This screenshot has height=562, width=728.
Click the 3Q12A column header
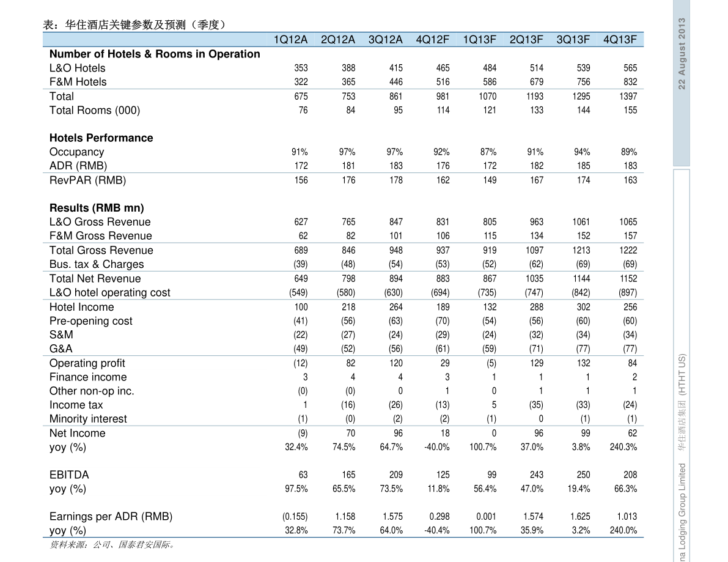[x=385, y=40]
